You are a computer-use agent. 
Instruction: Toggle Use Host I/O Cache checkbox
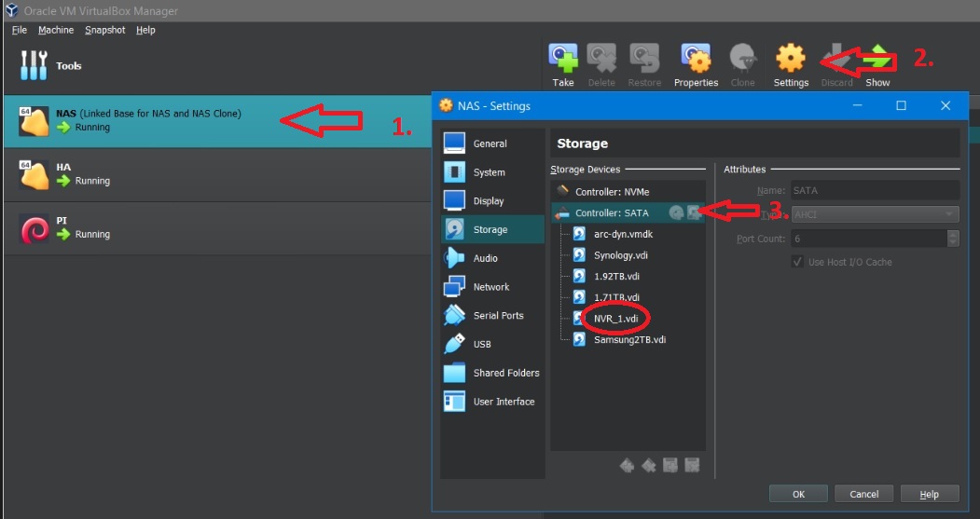(797, 262)
